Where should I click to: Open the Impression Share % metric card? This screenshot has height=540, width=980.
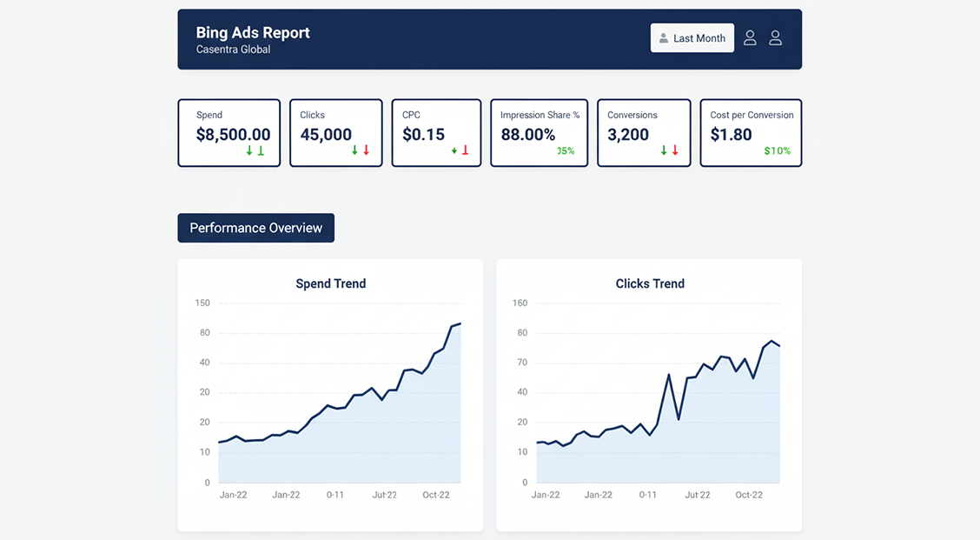click(540, 132)
